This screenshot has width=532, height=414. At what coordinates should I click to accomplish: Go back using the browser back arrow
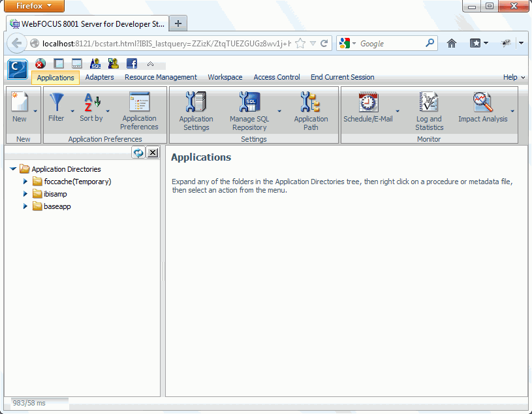(16, 44)
